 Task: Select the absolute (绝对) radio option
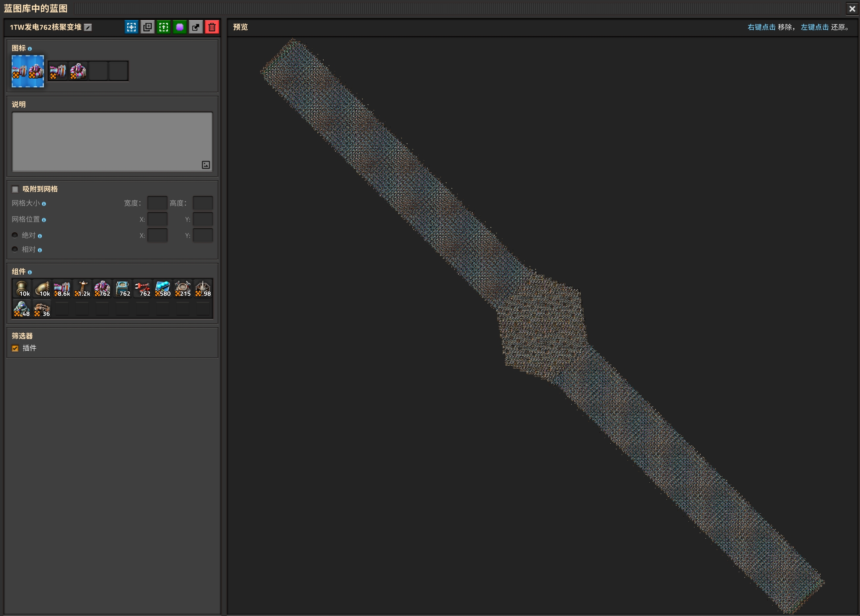(15, 235)
